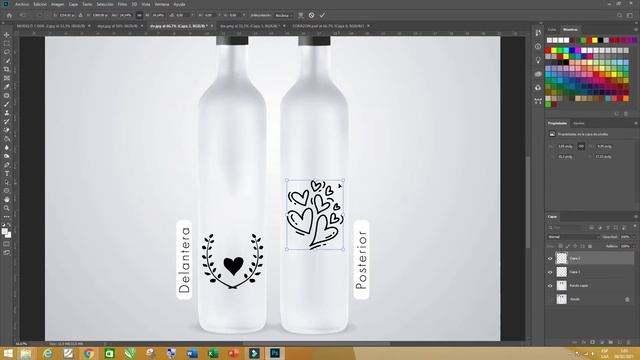Viewport: 640px width, 360px height.
Task: Click the Capa 2 layer thumbnail
Action: [562, 258]
